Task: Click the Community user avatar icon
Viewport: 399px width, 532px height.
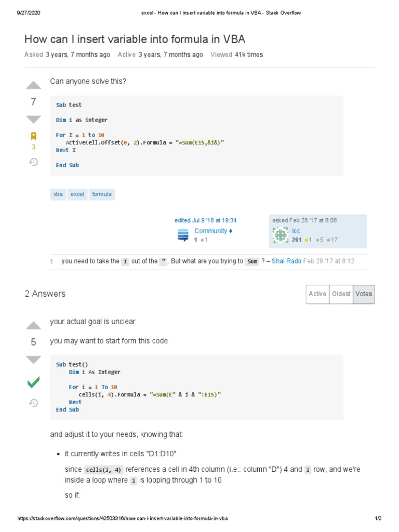Action: 183,235
